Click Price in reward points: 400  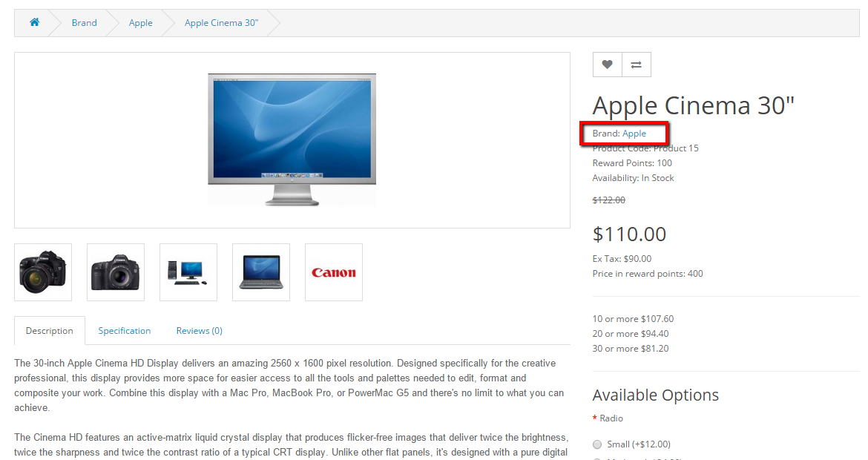(648, 274)
